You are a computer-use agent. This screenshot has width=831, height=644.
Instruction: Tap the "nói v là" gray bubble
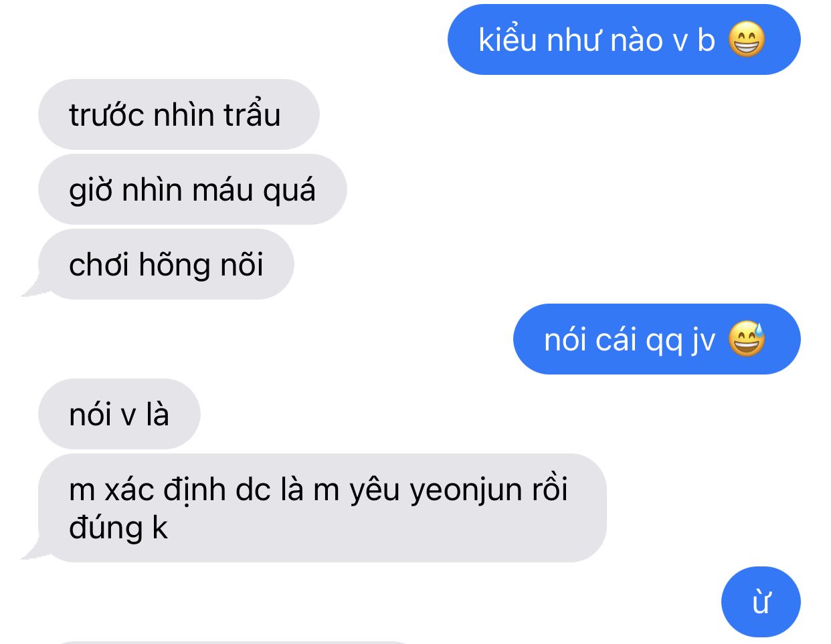point(119,414)
